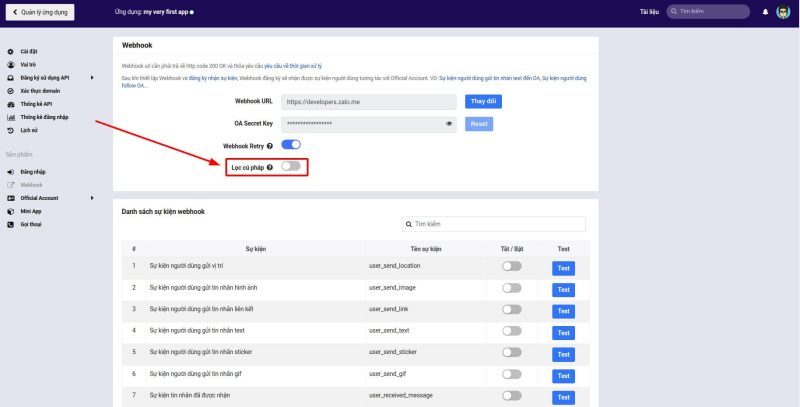Screen dimensions: 800x407
Task: Open đăng ký nhận sự kiện link
Action: tap(213, 78)
